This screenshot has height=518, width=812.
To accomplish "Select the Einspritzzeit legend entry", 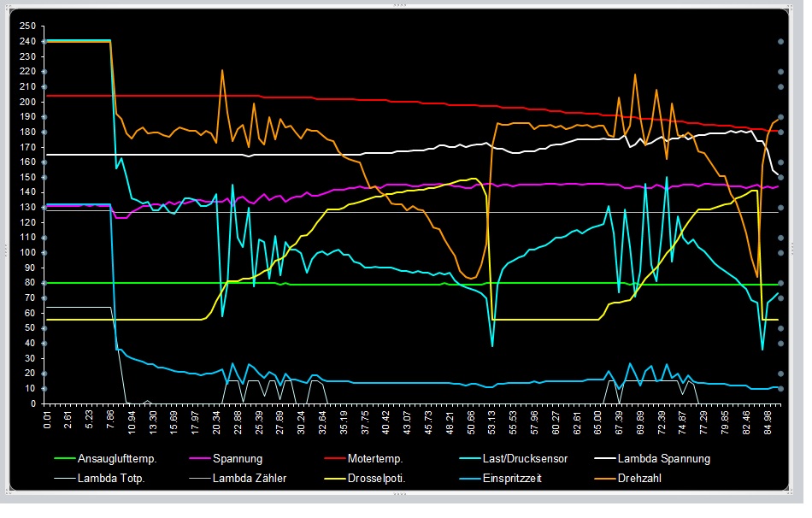I will 514,479.
